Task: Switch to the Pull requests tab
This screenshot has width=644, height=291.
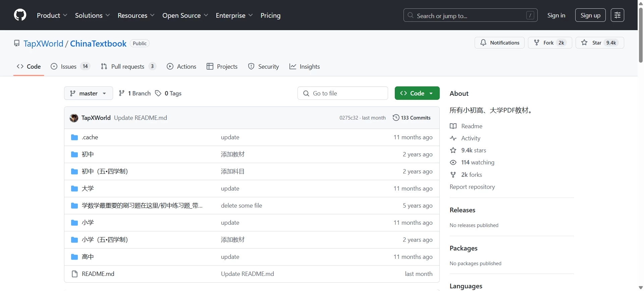Action: (128, 67)
